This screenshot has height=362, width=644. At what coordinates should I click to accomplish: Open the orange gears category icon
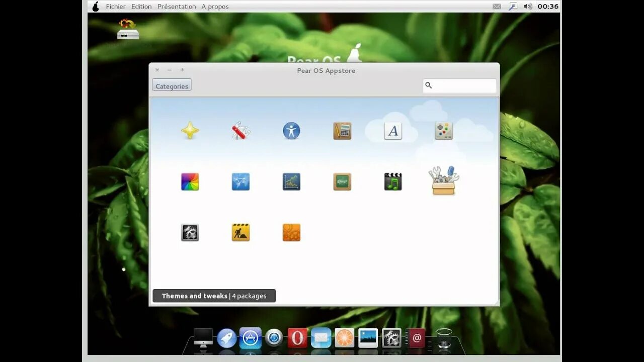point(291,232)
